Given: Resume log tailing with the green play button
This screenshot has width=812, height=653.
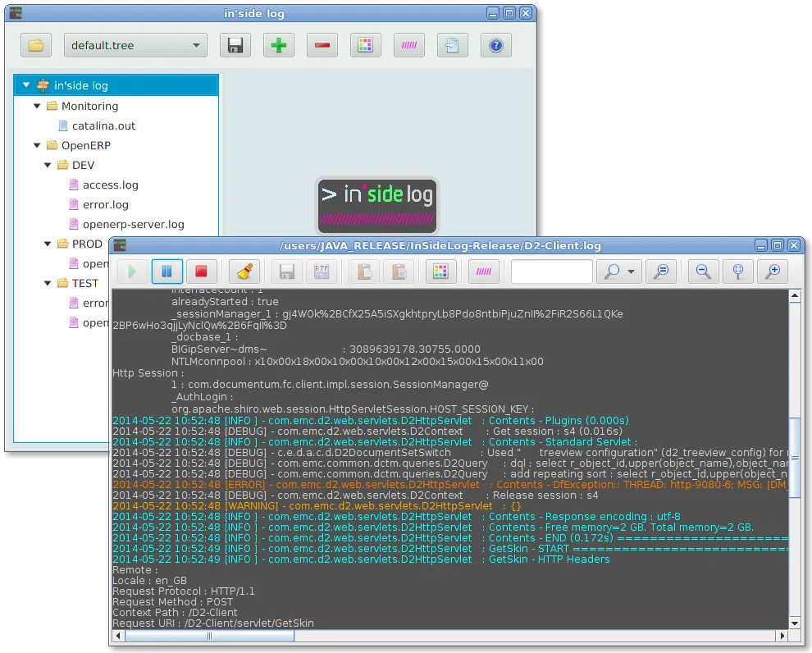Looking at the screenshot, I should pyautogui.click(x=132, y=271).
